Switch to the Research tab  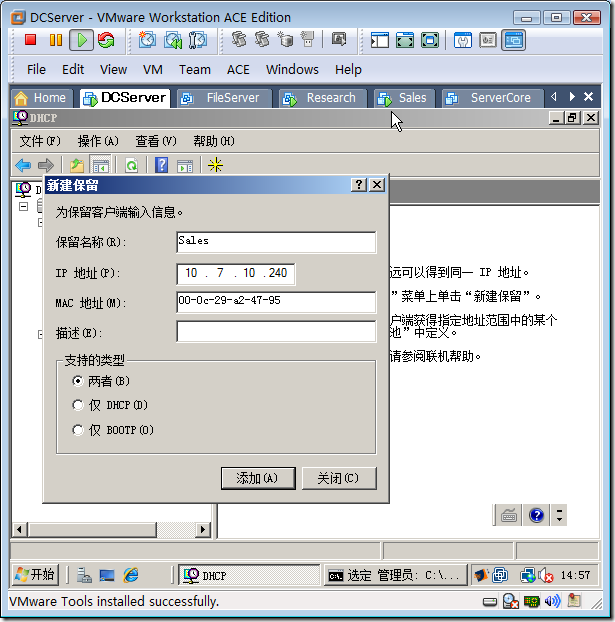click(x=323, y=98)
